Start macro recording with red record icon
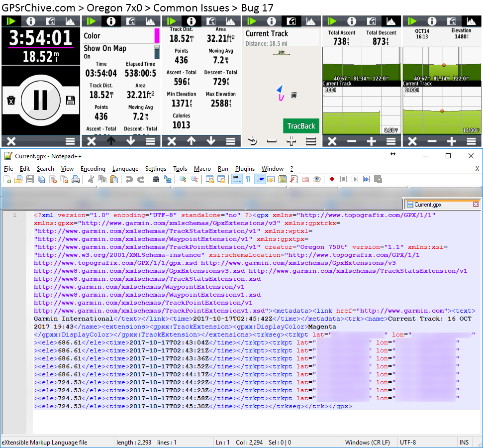Viewport: 483px width, 448px height. 331,179
